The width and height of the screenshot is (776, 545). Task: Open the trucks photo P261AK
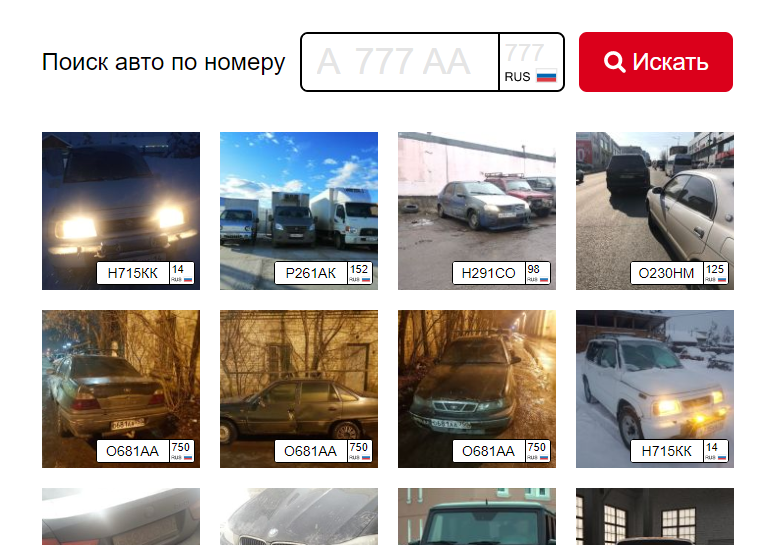coord(299,210)
